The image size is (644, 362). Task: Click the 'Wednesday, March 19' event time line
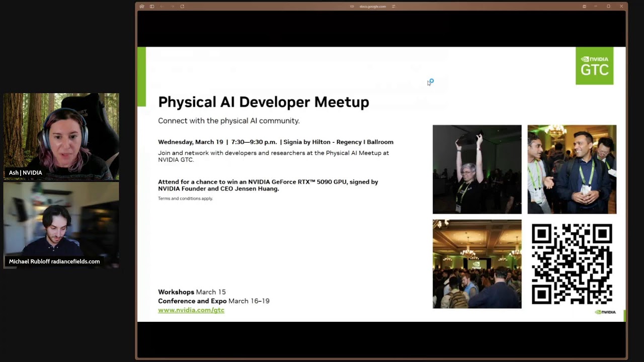tap(276, 142)
